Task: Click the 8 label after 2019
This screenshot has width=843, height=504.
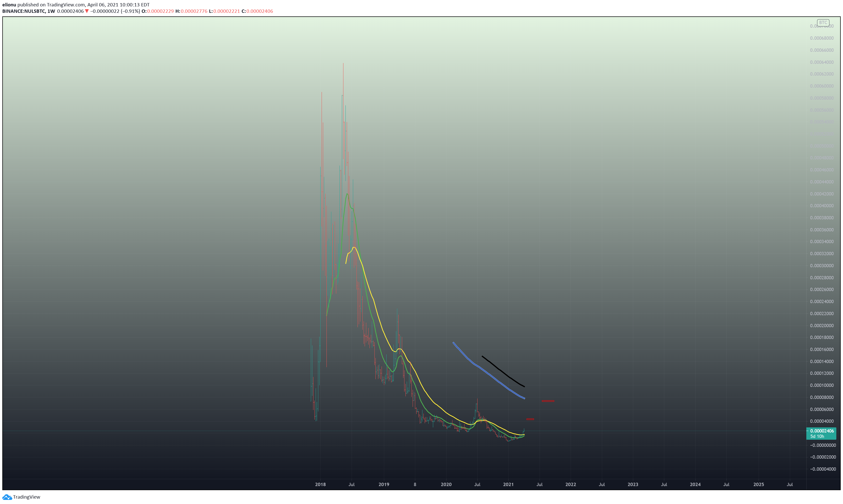Action: click(x=415, y=484)
